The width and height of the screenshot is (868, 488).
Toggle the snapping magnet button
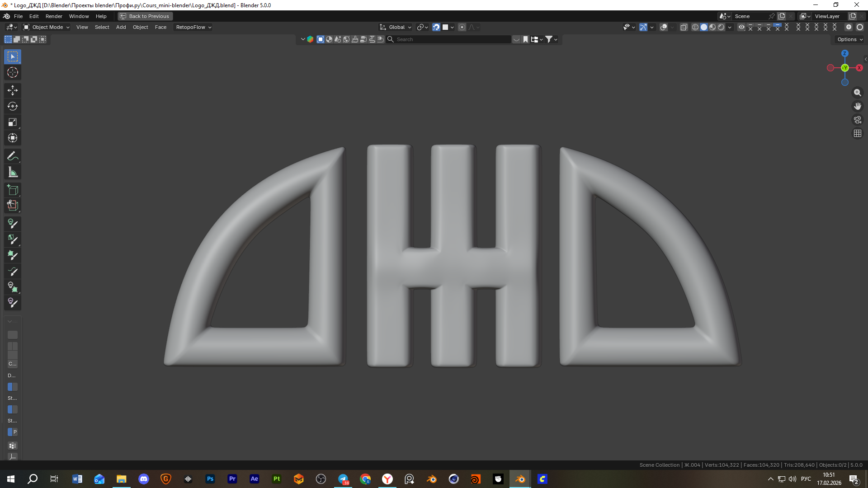tap(436, 27)
